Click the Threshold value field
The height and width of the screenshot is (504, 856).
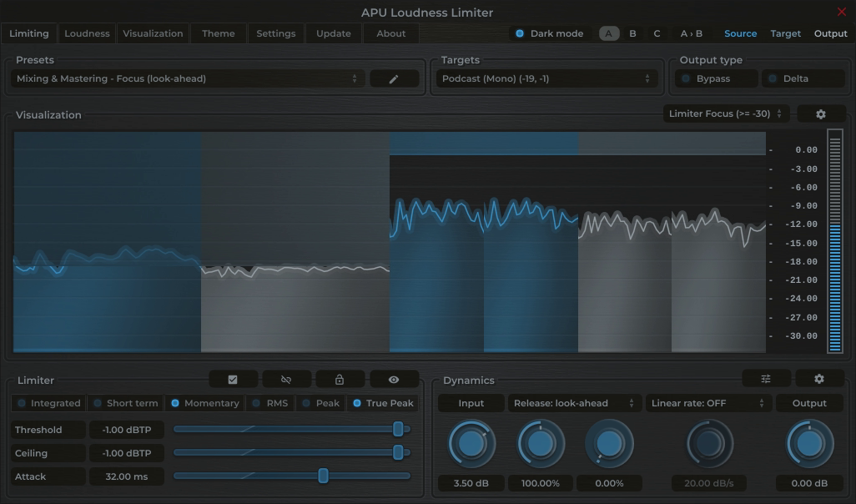pos(126,429)
